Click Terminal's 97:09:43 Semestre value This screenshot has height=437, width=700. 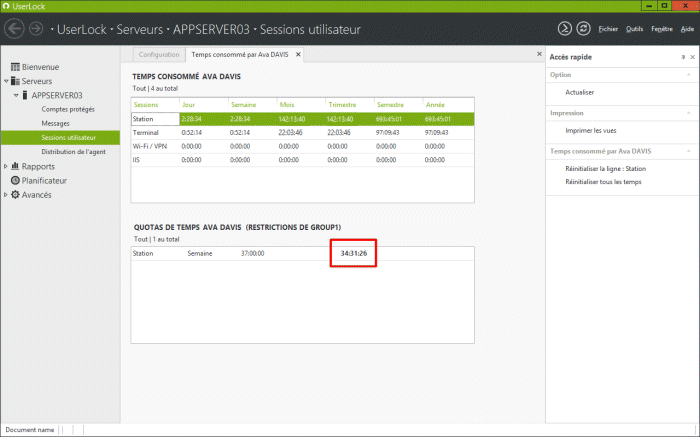[388, 133]
